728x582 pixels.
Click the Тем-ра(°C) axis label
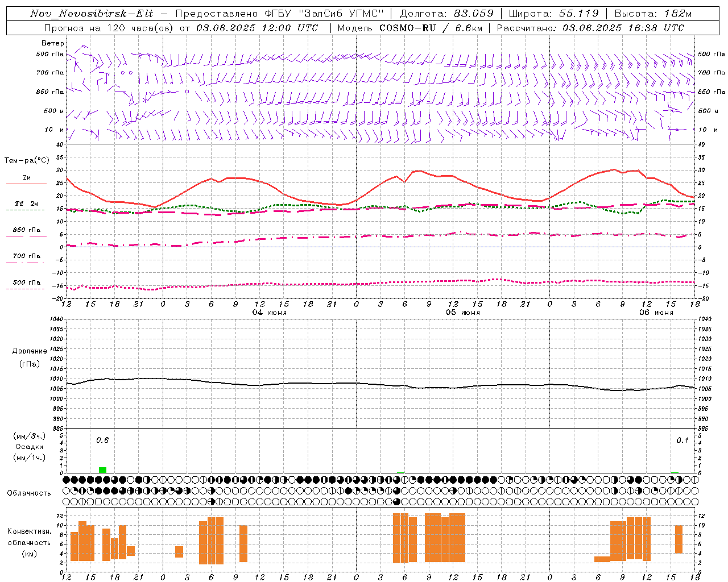pyautogui.click(x=27, y=161)
